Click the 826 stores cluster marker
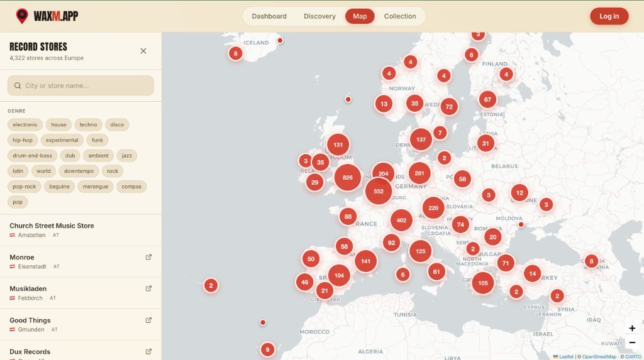 [x=347, y=177]
